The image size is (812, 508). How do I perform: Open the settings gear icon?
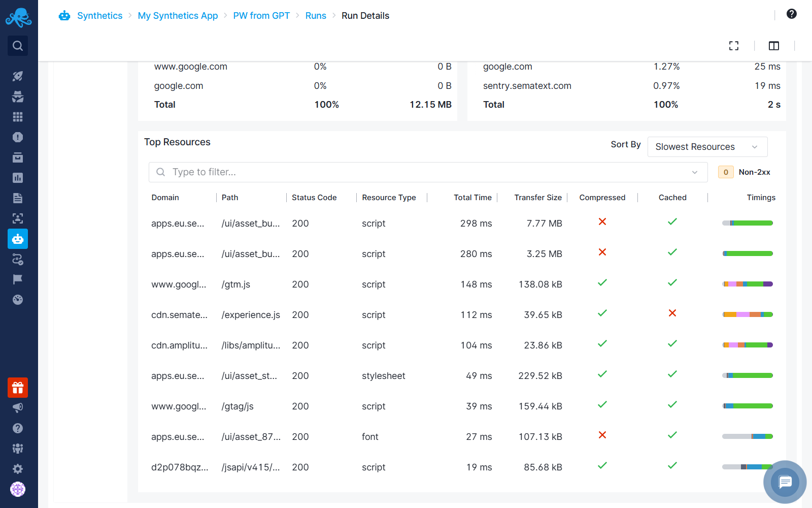click(18, 469)
